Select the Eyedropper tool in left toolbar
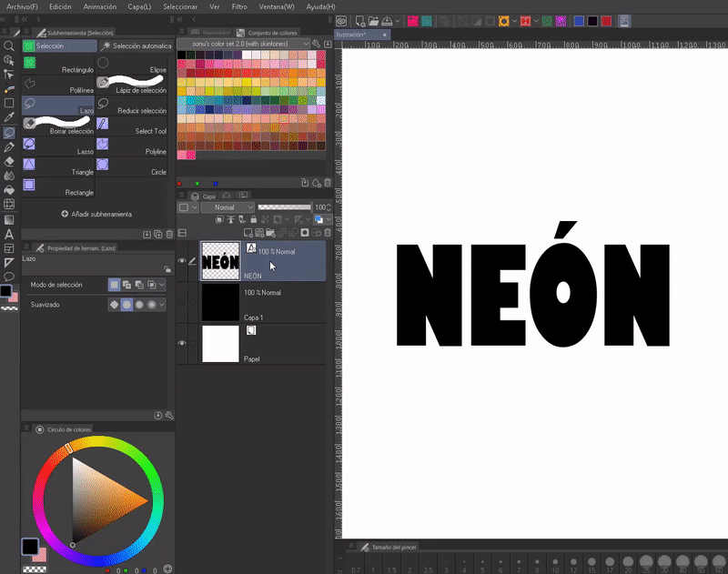The image size is (728, 574). point(9,117)
